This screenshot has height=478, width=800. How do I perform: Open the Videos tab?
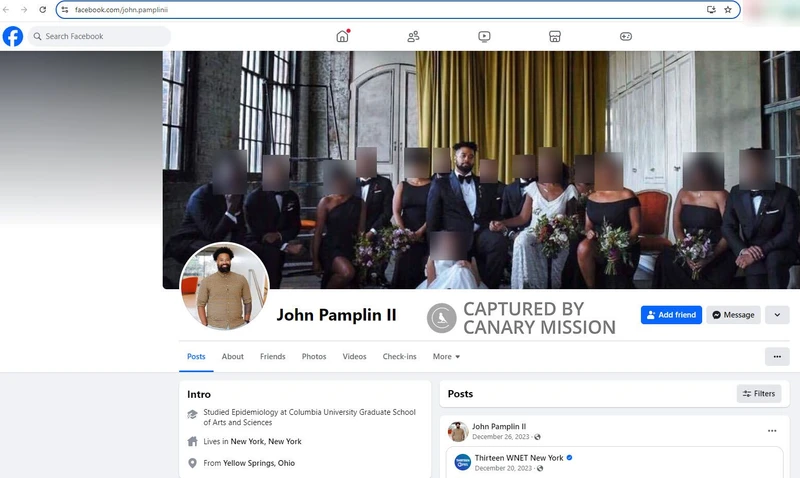point(355,357)
